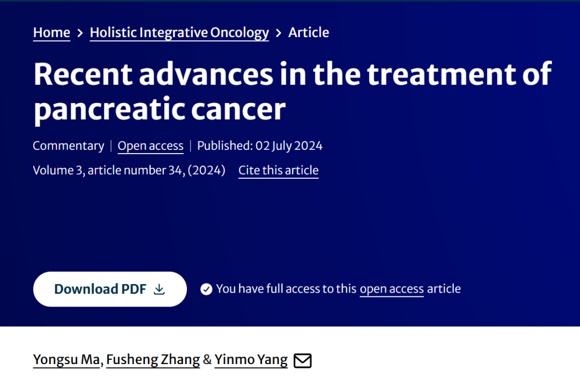Click the Download PDF button text

[100, 289]
